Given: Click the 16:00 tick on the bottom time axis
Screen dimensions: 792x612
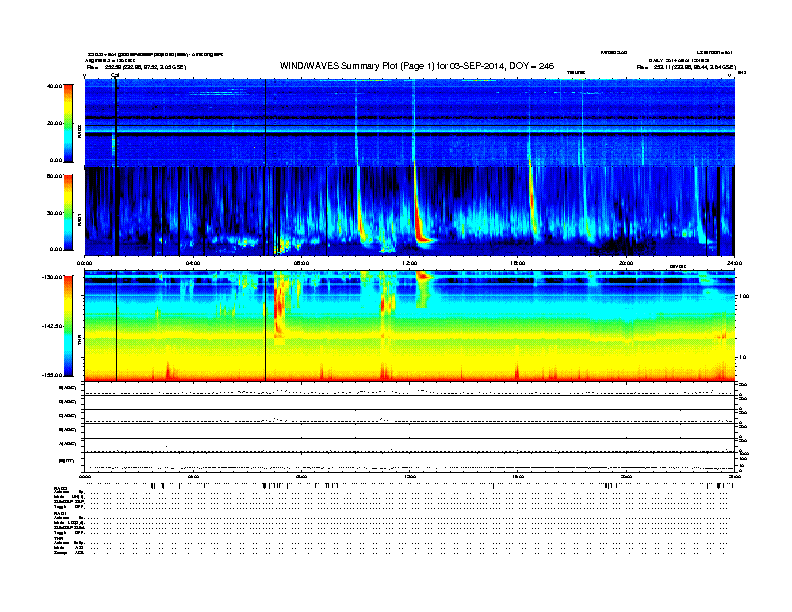Looking at the screenshot, I should (x=518, y=476).
